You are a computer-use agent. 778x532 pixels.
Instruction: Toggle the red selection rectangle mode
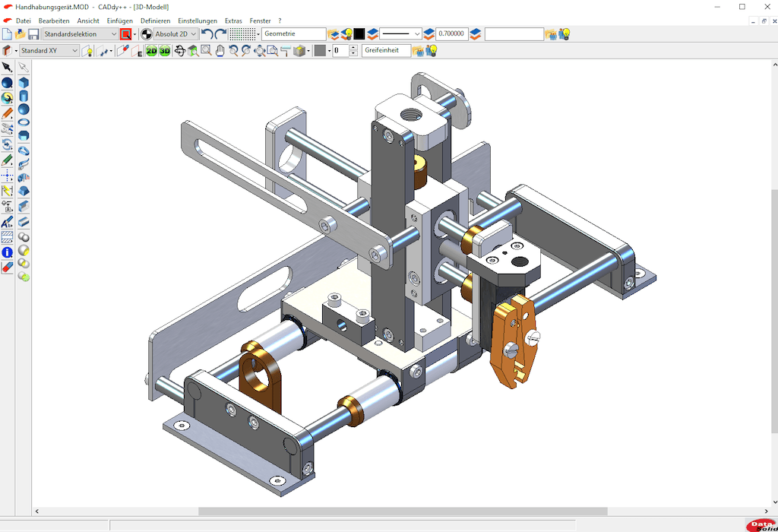[125, 34]
